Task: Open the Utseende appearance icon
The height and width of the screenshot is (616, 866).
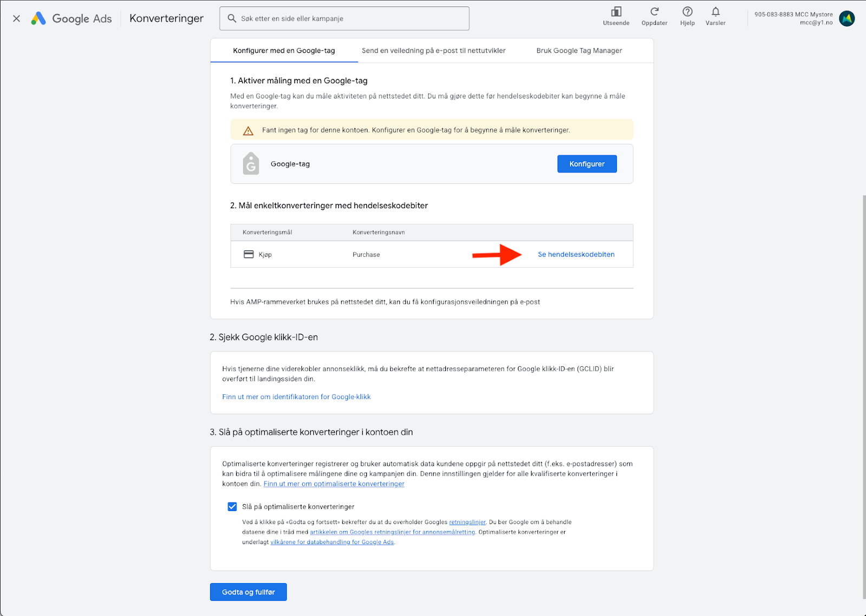Action: click(616, 12)
